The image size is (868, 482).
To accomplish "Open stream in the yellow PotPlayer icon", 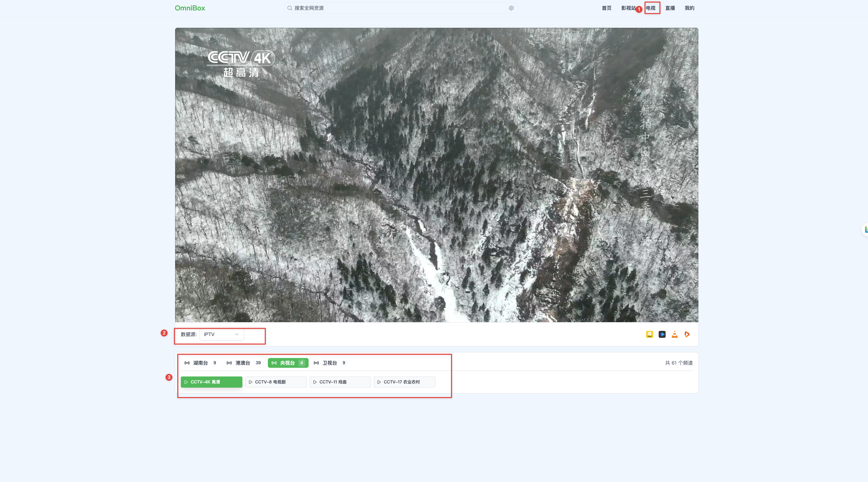I will pos(649,334).
